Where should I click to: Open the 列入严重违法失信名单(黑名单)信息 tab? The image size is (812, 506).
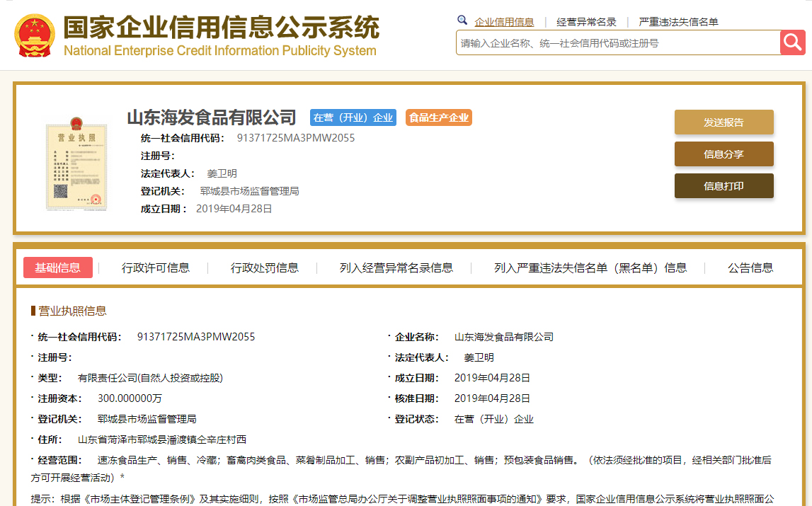pyautogui.click(x=590, y=268)
